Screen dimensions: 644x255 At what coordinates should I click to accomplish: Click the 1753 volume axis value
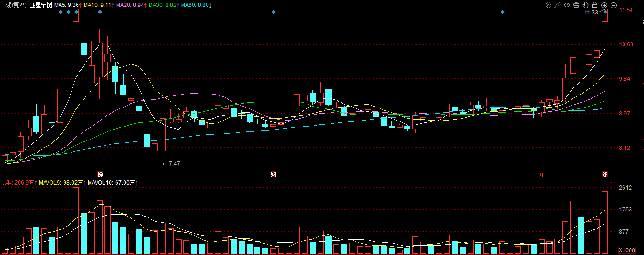click(626, 210)
